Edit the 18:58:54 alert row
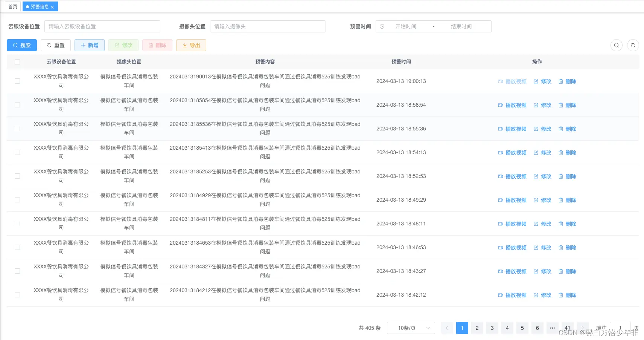The image size is (644, 340). [x=542, y=105]
